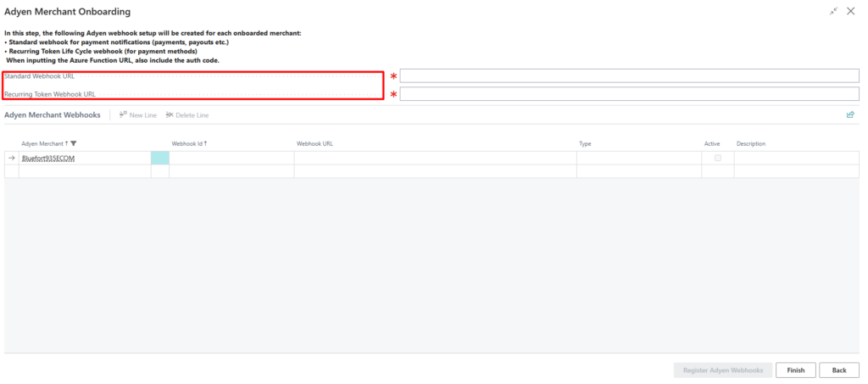Click the Adyen Merchant column filter icon
Image resolution: width=868 pixels, height=384 pixels.
point(74,144)
